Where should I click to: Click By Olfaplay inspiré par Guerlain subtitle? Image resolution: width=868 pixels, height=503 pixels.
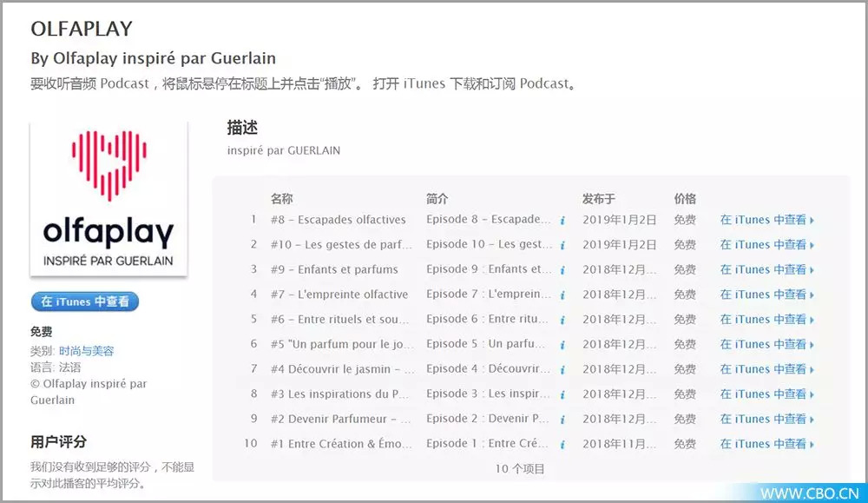153,58
